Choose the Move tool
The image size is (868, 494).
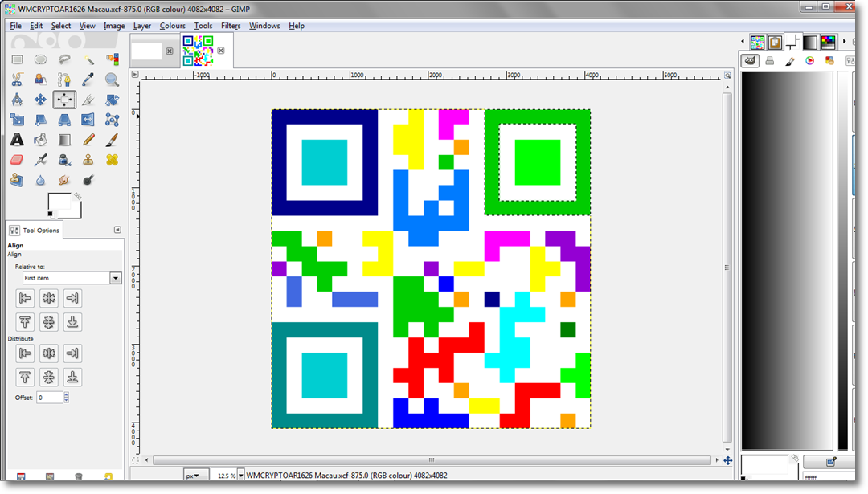[40, 100]
